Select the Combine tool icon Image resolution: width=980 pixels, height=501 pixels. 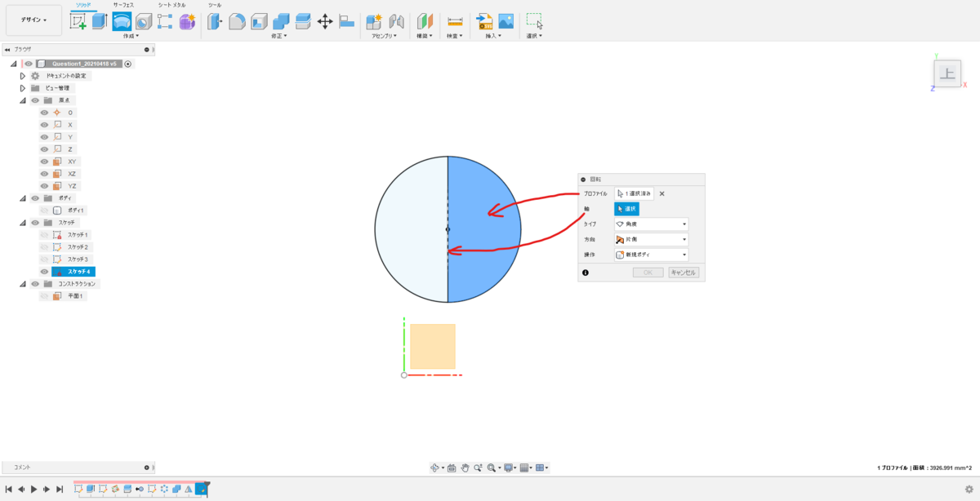click(281, 21)
